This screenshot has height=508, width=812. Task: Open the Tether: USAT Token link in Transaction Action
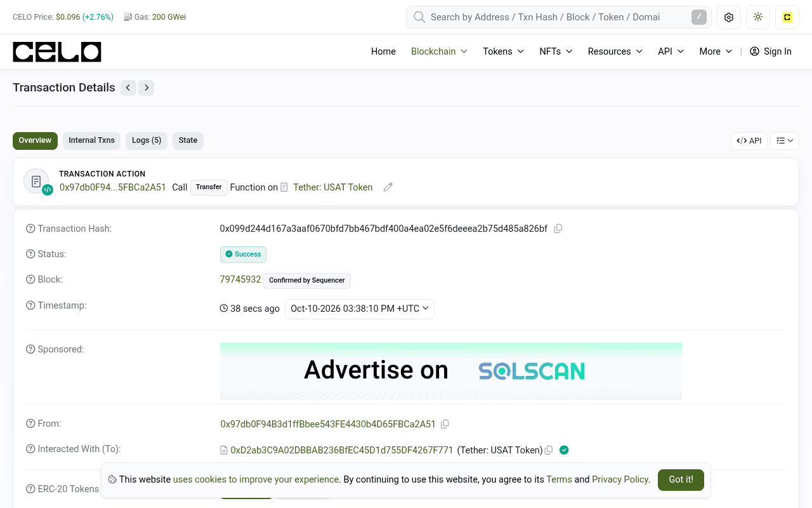pyautogui.click(x=333, y=187)
